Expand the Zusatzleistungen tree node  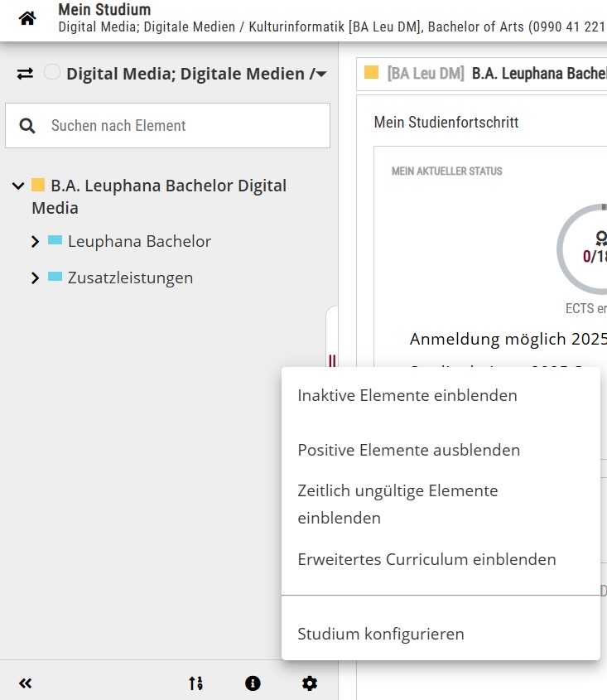coord(35,278)
